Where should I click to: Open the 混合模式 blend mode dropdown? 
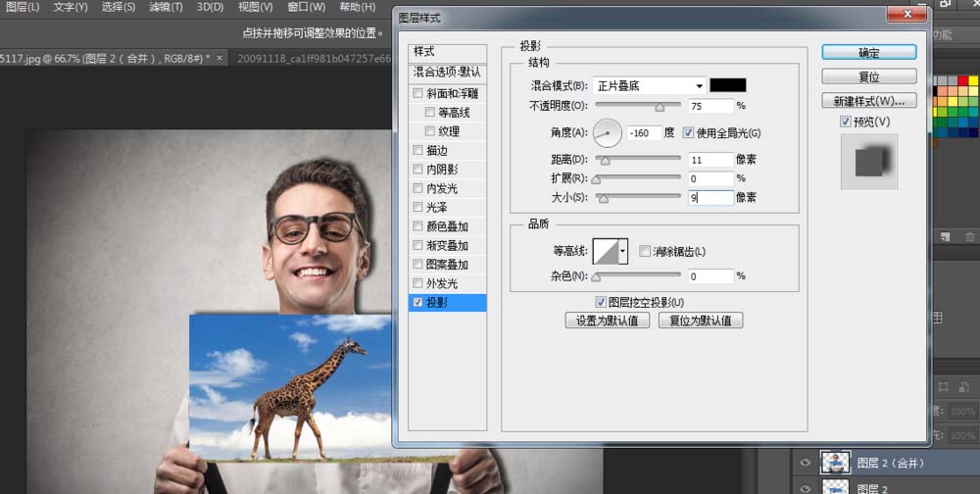coord(650,85)
